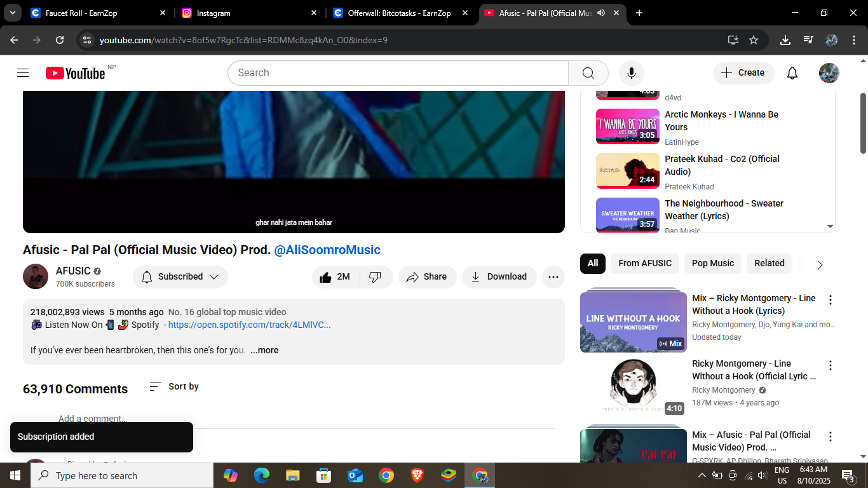Click the Create button
Screen dimensions: 868x488
[743, 73]
